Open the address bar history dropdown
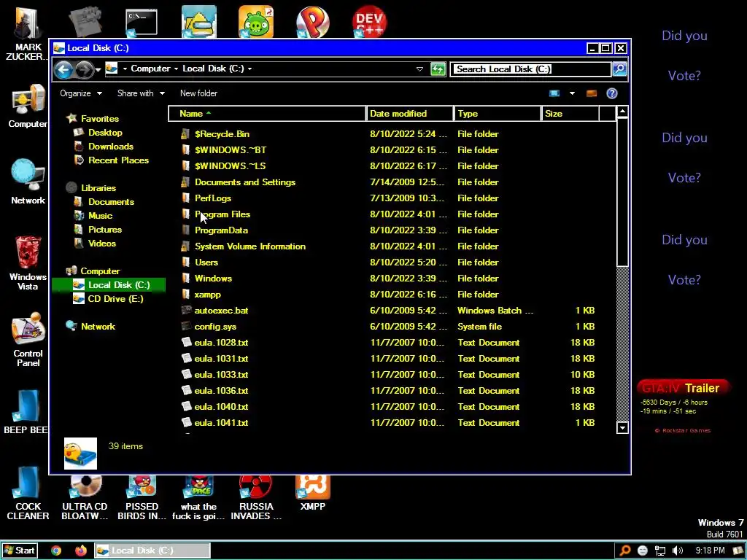This screenshot has height=560, width=747. pos(419,69)
